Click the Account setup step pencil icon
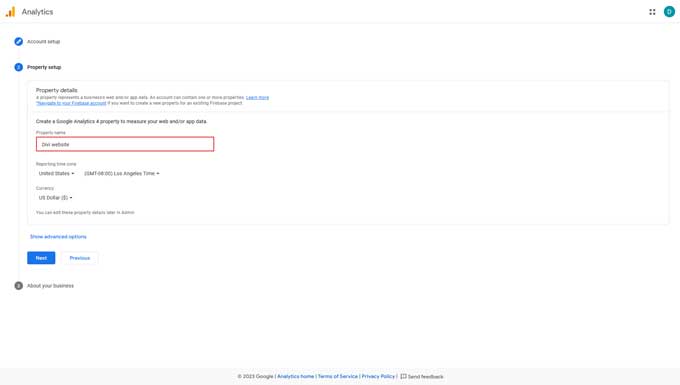The height and width of the screenshot is (385, 680). point(18,42)
